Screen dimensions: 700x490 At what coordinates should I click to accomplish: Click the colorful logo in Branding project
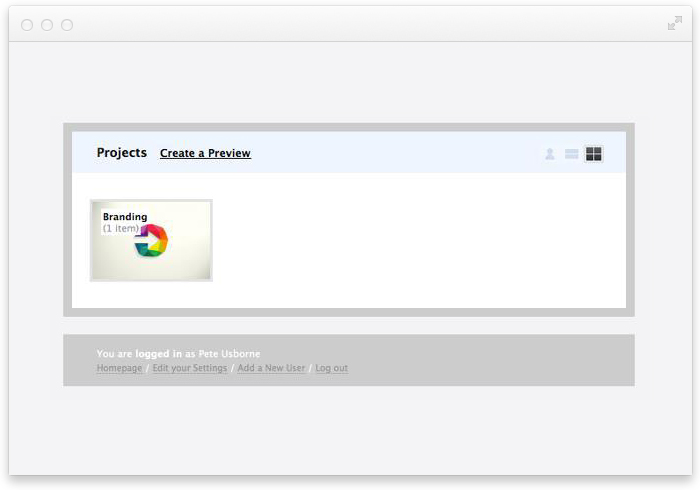[154, 241]
